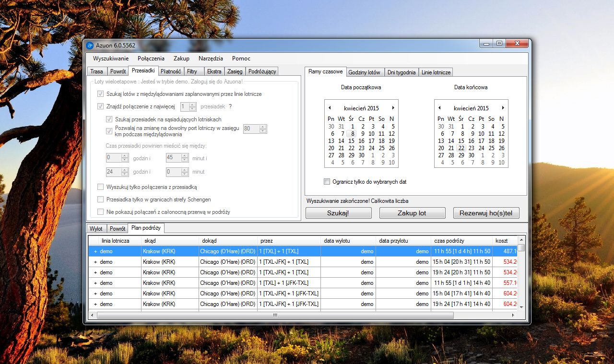This screenshot has width=614, height=364.
Task: Switch to the upper Powrót tab
Action: (118, 71)
